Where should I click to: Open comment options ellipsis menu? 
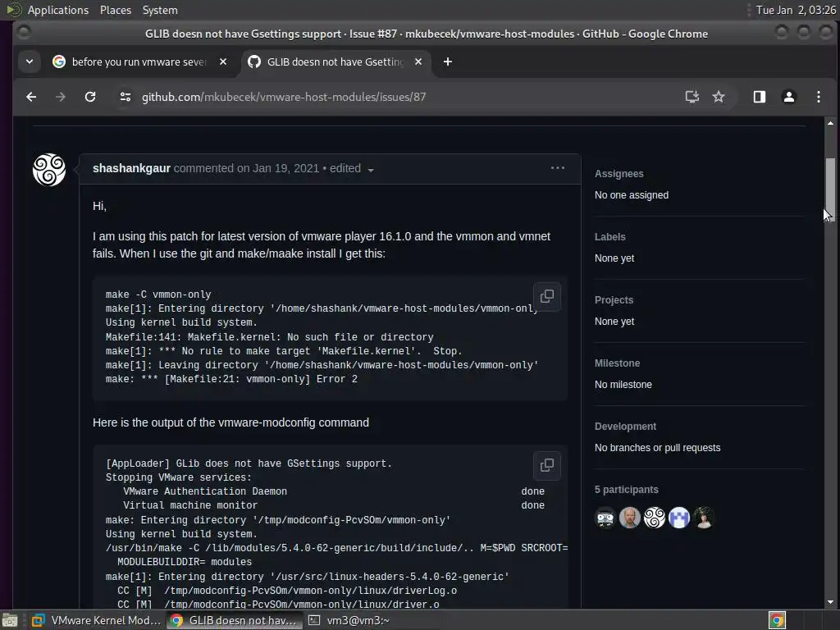pos(558,168)
